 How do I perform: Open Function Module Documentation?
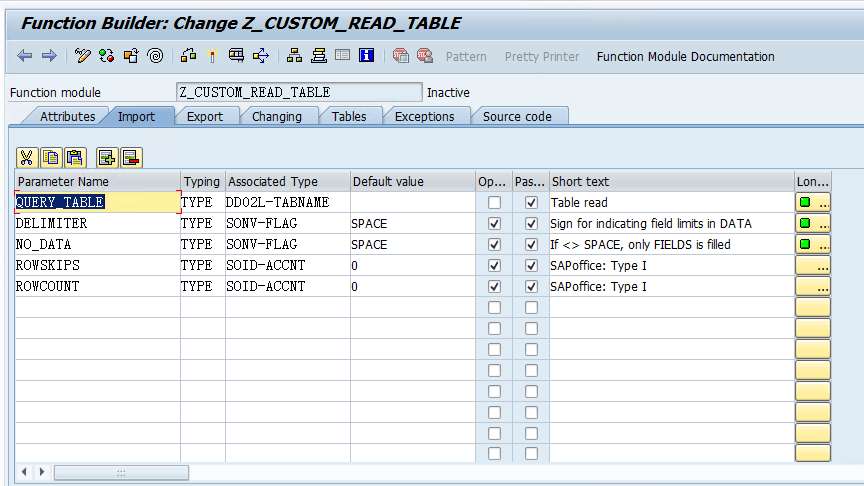click(x=685, y=56)
